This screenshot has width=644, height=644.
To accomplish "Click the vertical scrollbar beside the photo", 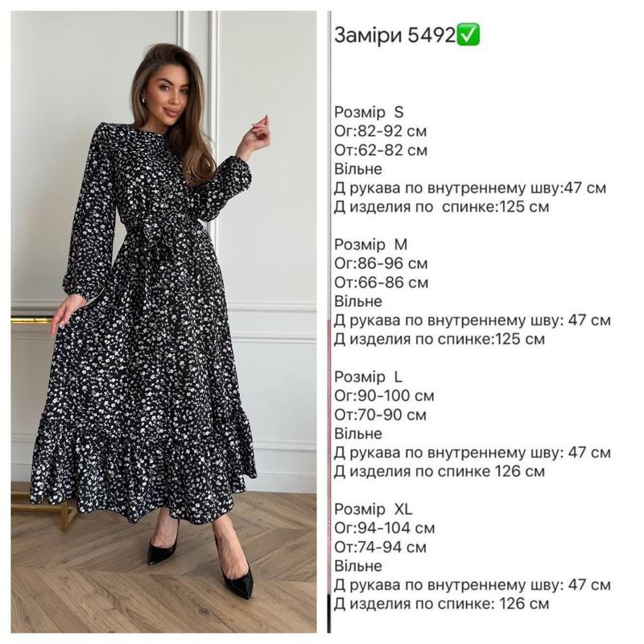I will coord(329,321).
